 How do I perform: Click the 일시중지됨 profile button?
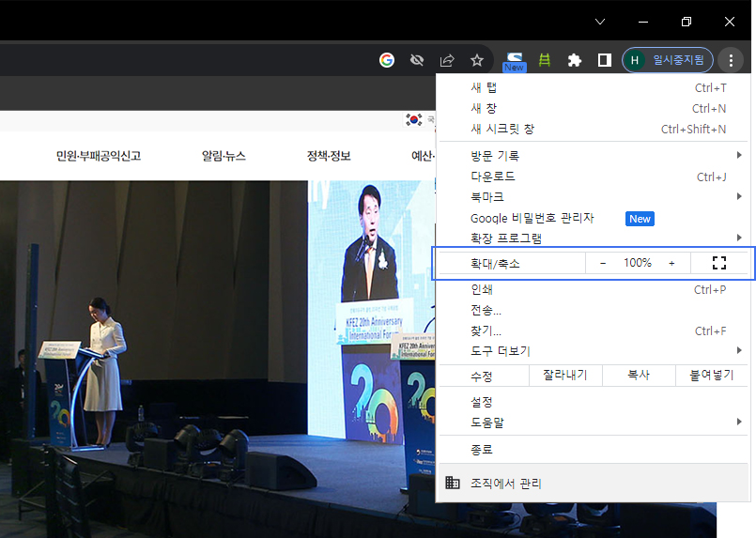pos(668,60)
